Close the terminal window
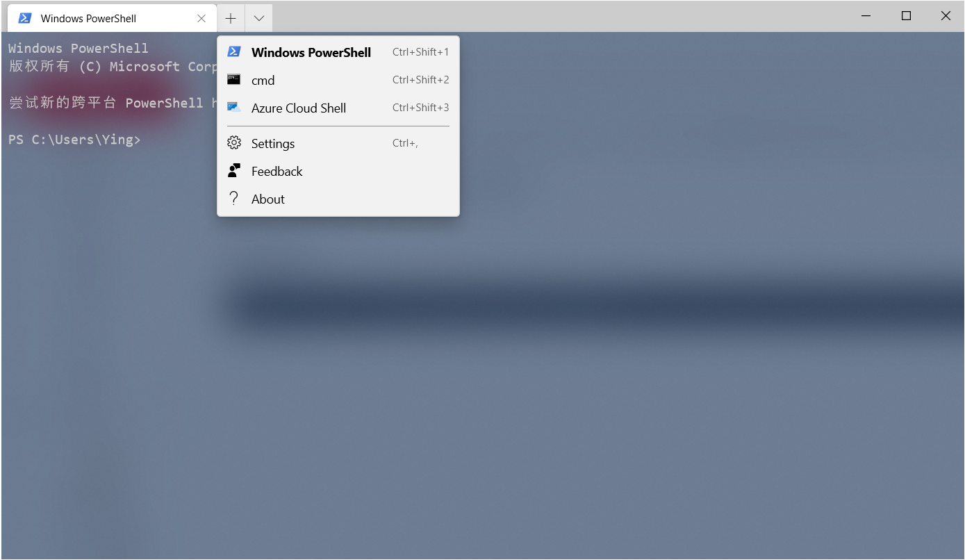965x560 pixels. point(946,16)
